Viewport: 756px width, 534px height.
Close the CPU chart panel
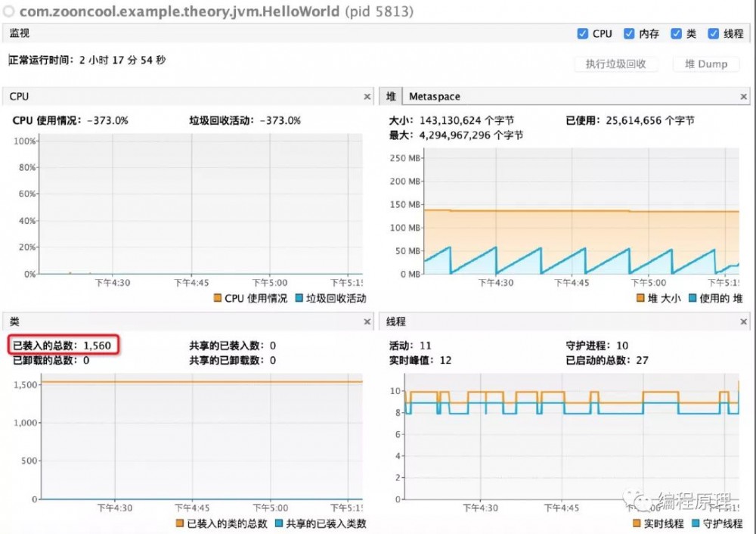pos(367,96)
